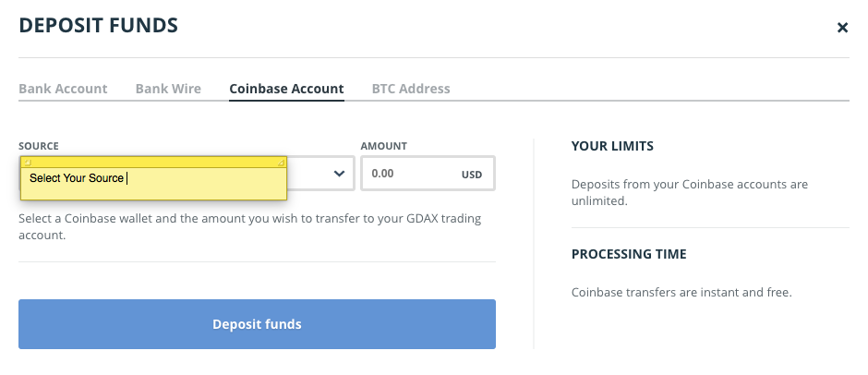Click the sticky note's top-right corner icon
868x375 pixels.
point(282,162)
